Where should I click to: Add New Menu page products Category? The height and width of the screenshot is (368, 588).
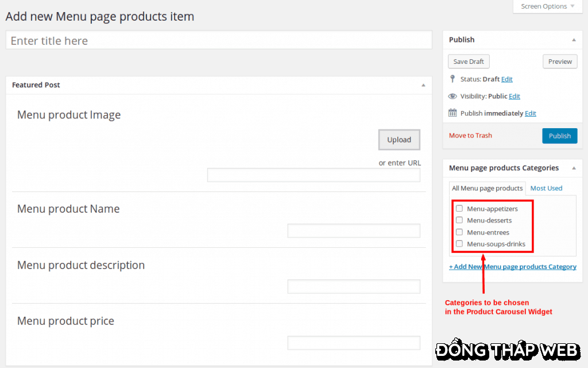[512, 267]
